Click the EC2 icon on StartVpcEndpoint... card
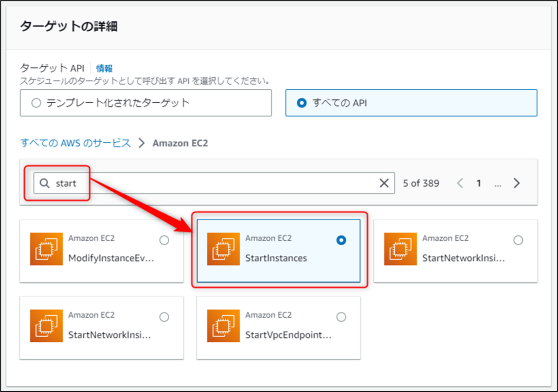558x392 pixels. 224,326
